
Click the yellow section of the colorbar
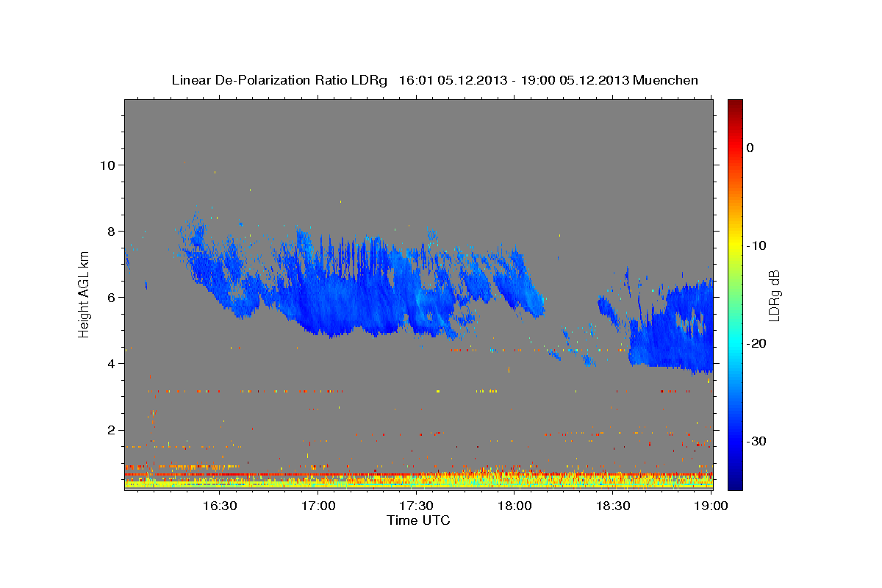(x=734, y=243)
